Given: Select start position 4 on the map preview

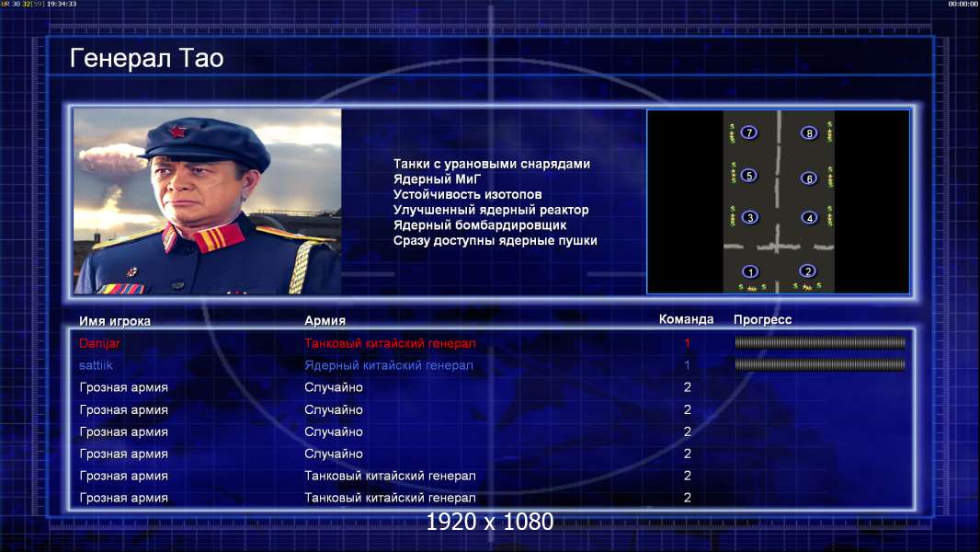Looking at the screenshot, I should [809, 217].
